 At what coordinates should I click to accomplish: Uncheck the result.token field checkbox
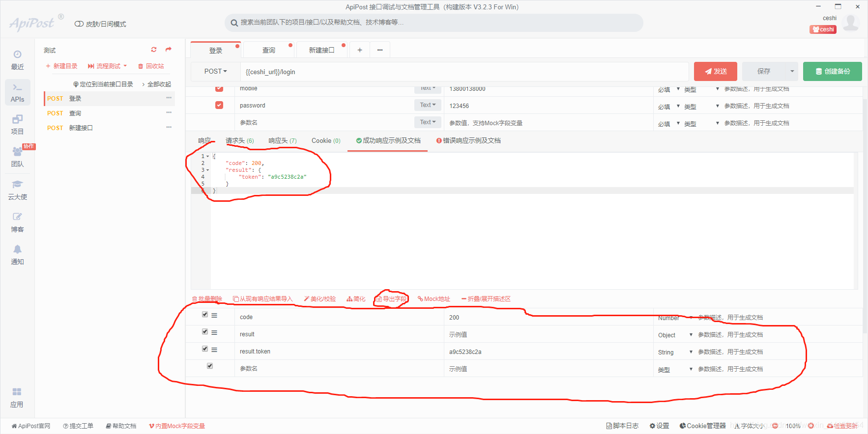pyautogui.click(x=205, y=349)
